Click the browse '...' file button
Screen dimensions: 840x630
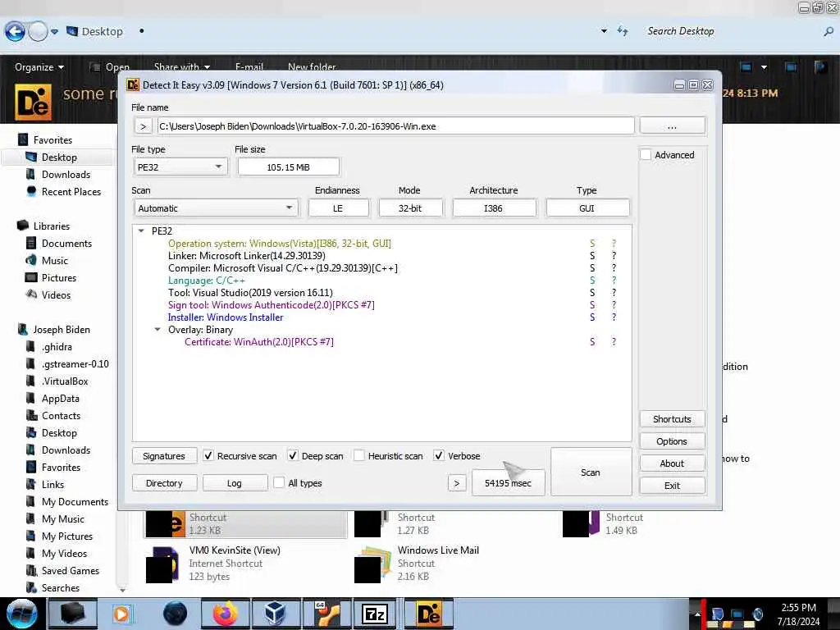(672, 126)
